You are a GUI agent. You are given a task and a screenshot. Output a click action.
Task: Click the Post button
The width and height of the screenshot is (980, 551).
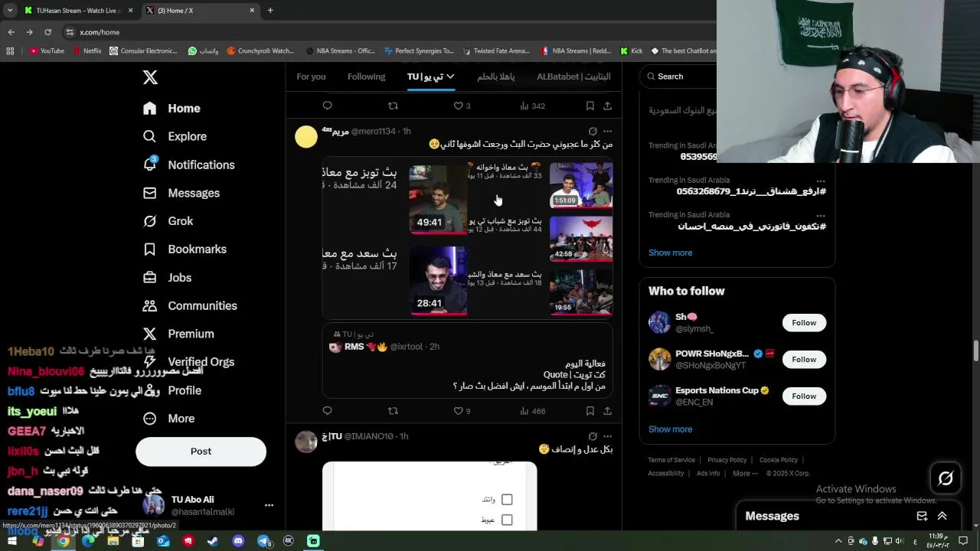point(201,452)
